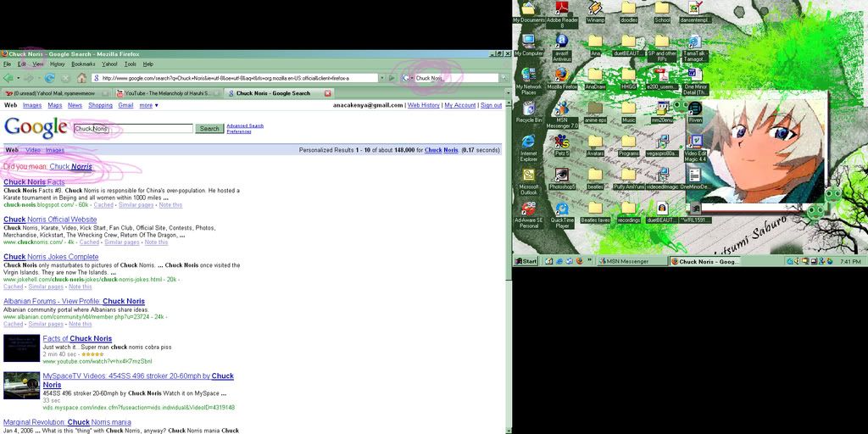Click the Reload page icon

[50, 78]
